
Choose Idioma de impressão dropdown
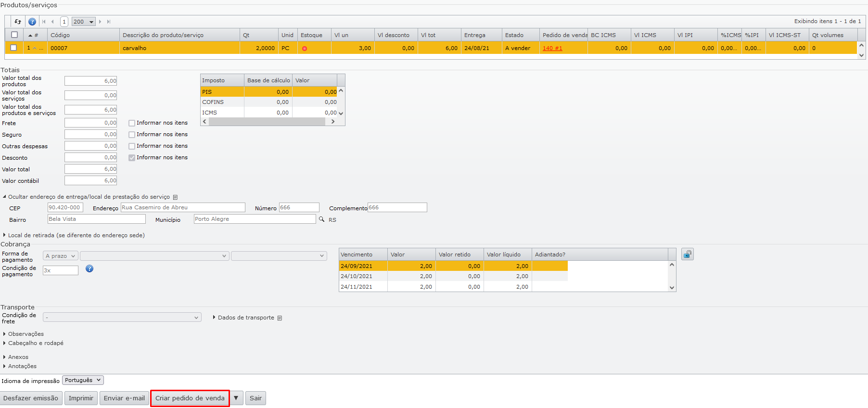pos(83,380)
